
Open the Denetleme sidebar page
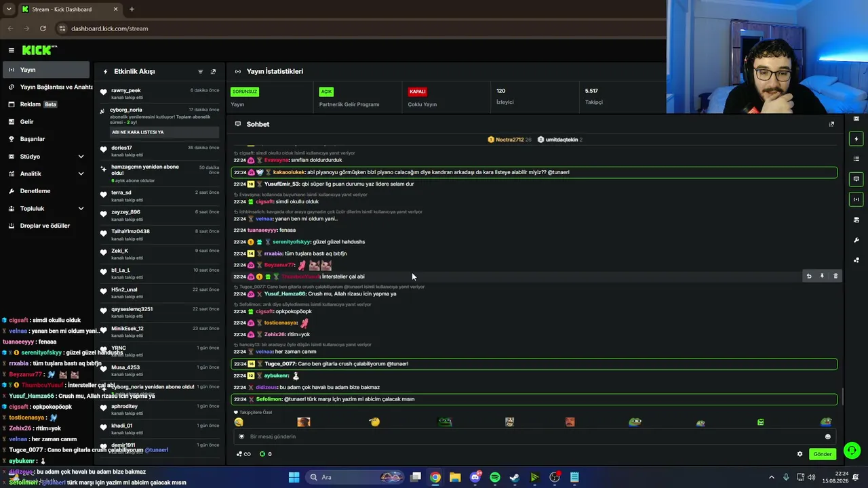point(45,191)
